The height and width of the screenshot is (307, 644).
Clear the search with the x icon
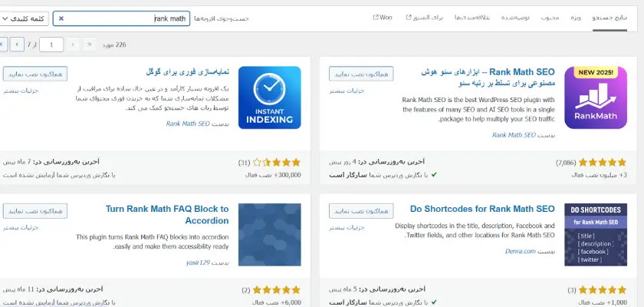(x=61, y=18)
